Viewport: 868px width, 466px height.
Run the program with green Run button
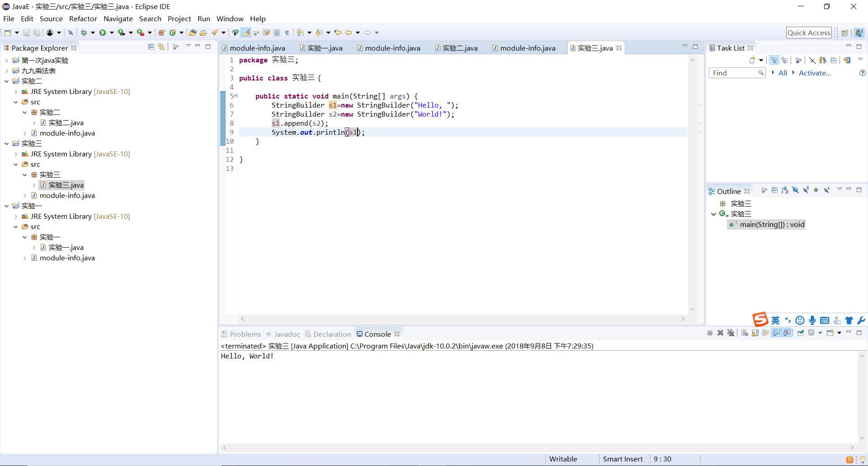(103, 33)
